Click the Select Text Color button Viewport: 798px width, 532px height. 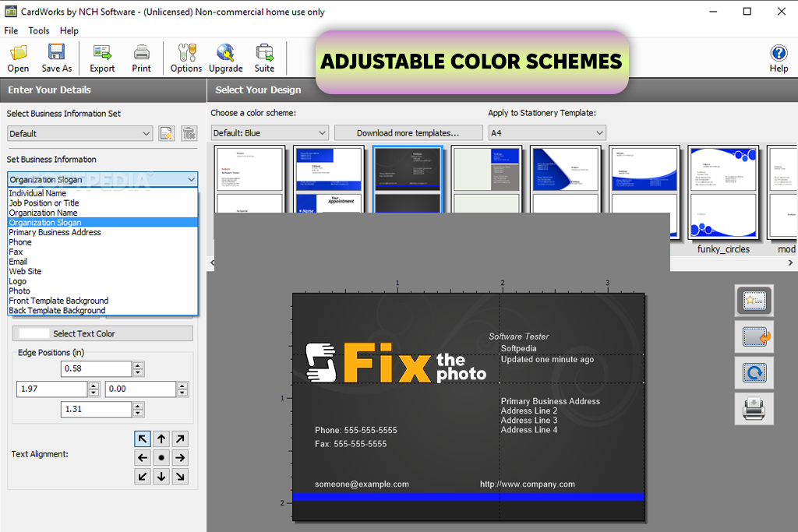[102, 333]
